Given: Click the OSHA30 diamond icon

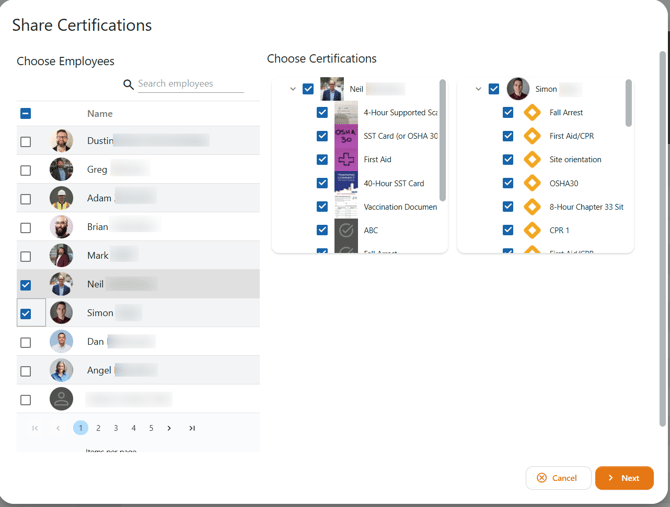Looking at the screenshot, I should [x=532, y=183].
